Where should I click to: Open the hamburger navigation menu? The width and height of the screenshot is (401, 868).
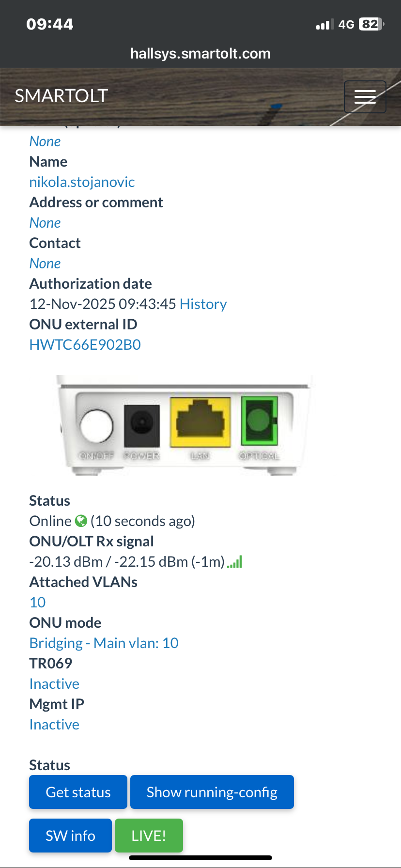tap(365, 97)
